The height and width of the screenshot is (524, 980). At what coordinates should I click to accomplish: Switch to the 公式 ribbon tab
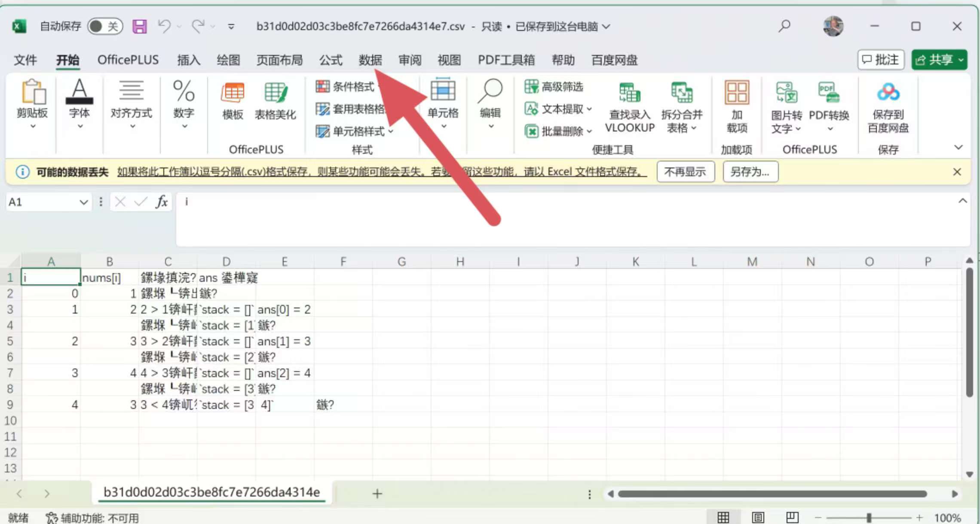[331, 60]
